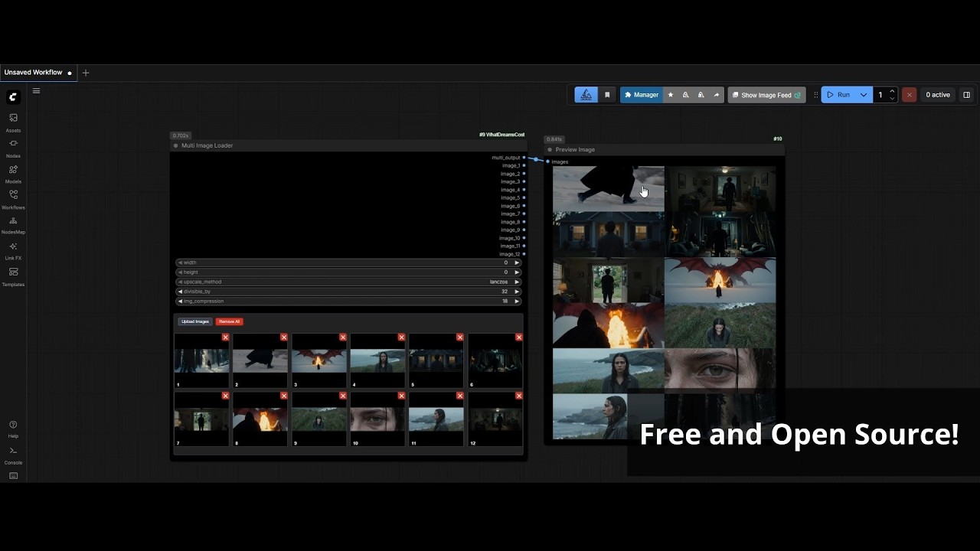Open the Link FX sidebar panel

[x=13, y=250]
